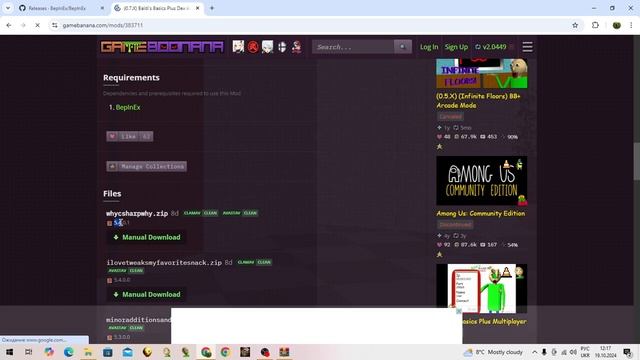Click the search magnifier button

point(402,47)
